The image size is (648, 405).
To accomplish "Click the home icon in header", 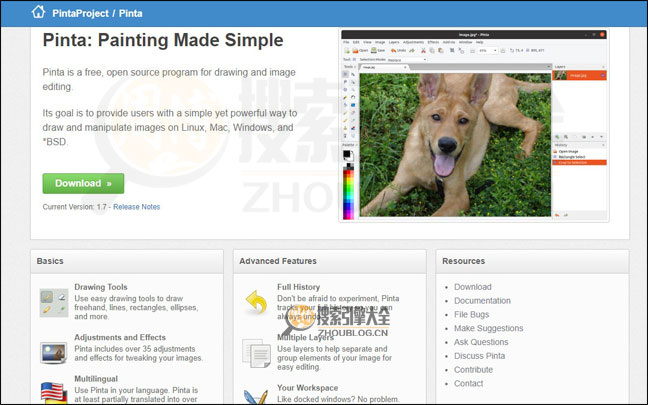I will point(38,12).
